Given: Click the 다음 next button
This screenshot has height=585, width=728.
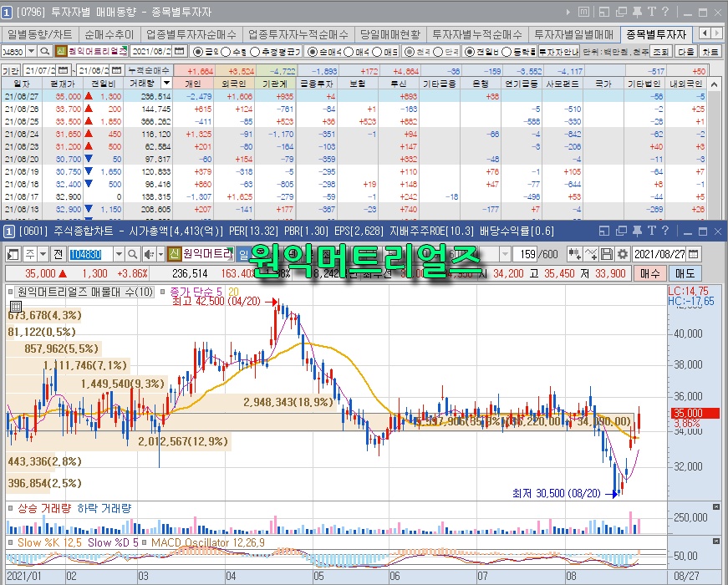Looking at the screenshot, I should click(685, 52).
